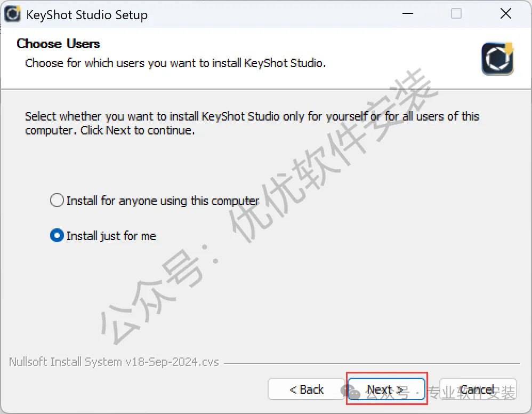
Task: Click the KeyShot icon in the title bar
Action: (13, 14)
